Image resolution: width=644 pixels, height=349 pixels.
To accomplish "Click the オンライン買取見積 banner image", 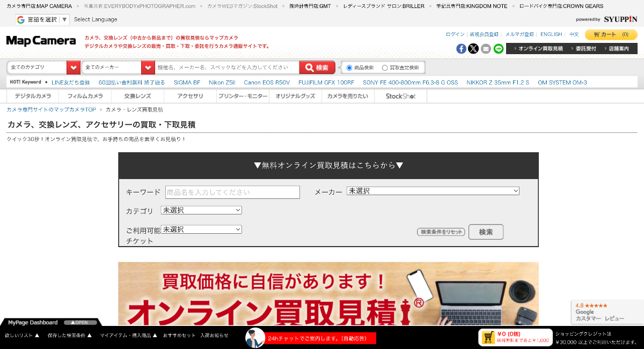I will tap(328, 294).
